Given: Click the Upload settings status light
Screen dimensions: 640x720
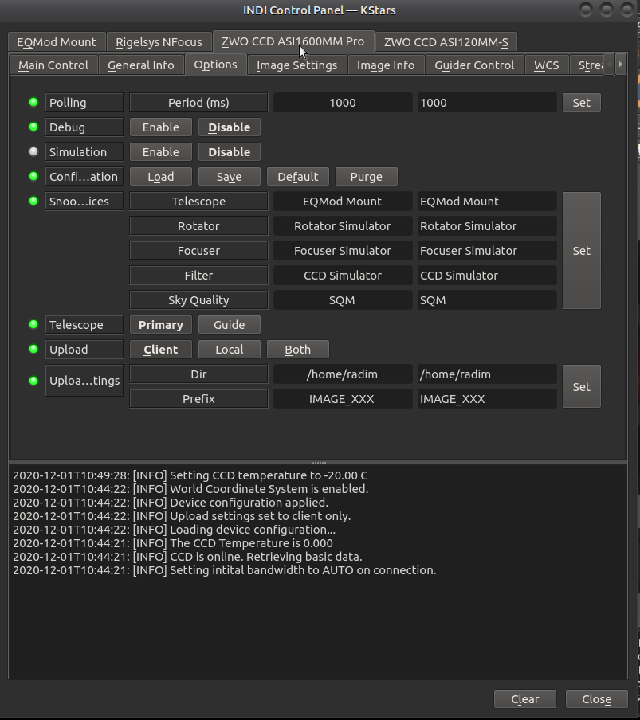Looking at the screenshot, I should coord(33,381).
